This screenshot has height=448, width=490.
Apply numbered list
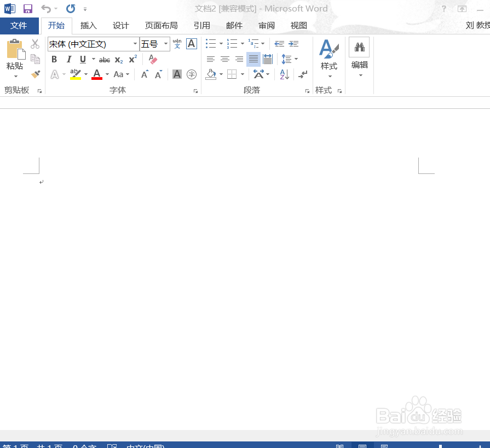click(232, 44)
